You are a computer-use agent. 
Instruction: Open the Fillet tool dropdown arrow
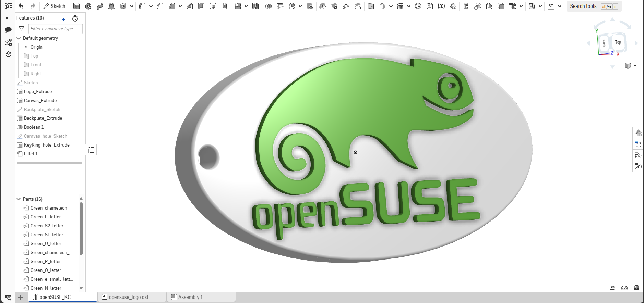pyautogui.click(x=151, y=6)
